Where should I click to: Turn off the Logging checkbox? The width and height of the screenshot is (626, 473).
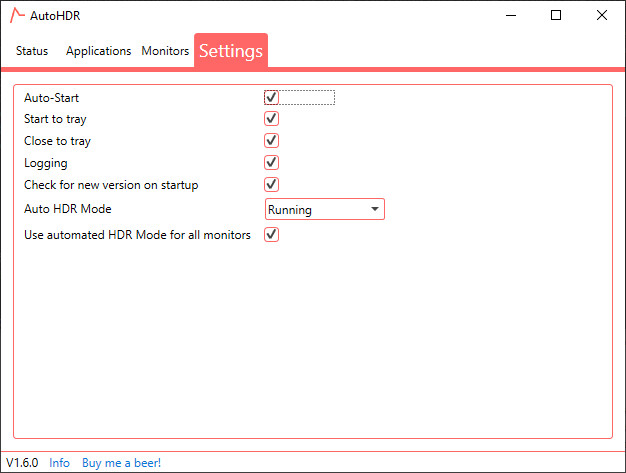coord(271,163)
